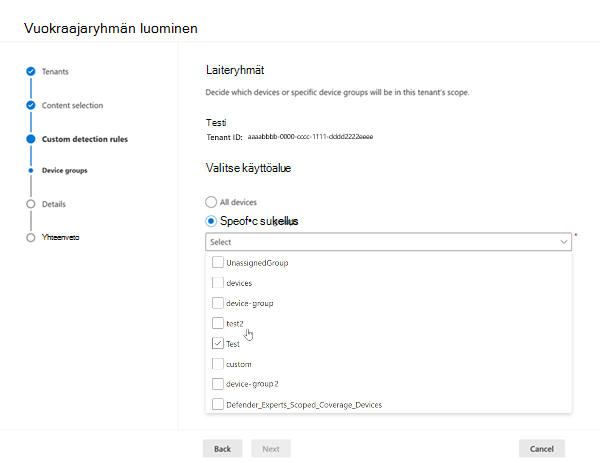Click the Yhteenveto step circle icon
The width and height of the screenshot is (600, 463).
pyautogui.click(x=31, y=237)
